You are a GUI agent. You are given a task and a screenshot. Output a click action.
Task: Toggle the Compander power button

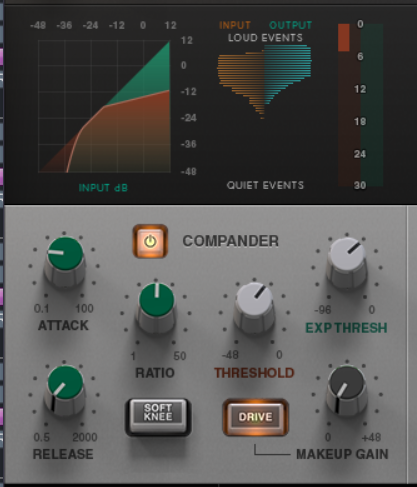pos(150,241)
